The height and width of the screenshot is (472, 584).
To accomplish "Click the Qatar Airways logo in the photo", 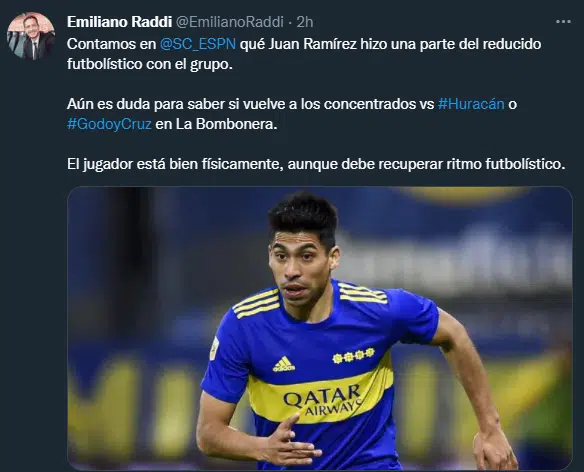I will click(322, 400).
